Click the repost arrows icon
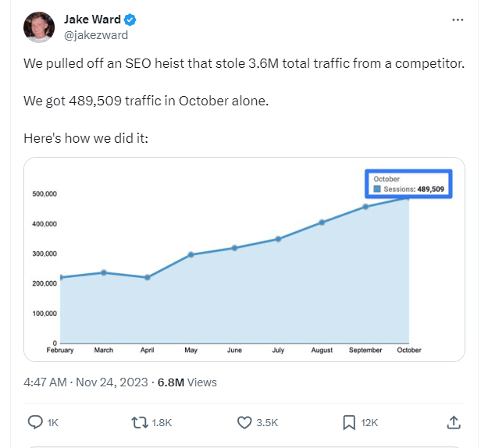The height and width of the screenshot is (448, 488). tap(140, 422)
